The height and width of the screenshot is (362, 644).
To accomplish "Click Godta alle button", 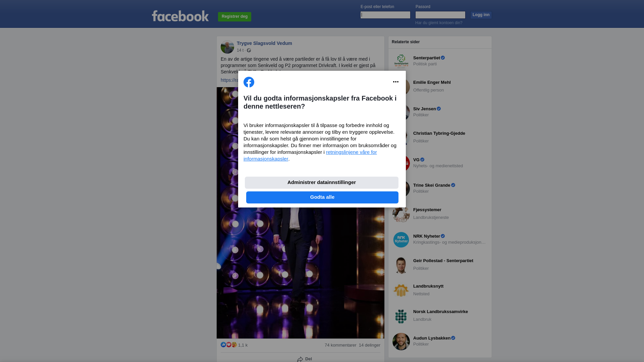I will tap(322, 197).
